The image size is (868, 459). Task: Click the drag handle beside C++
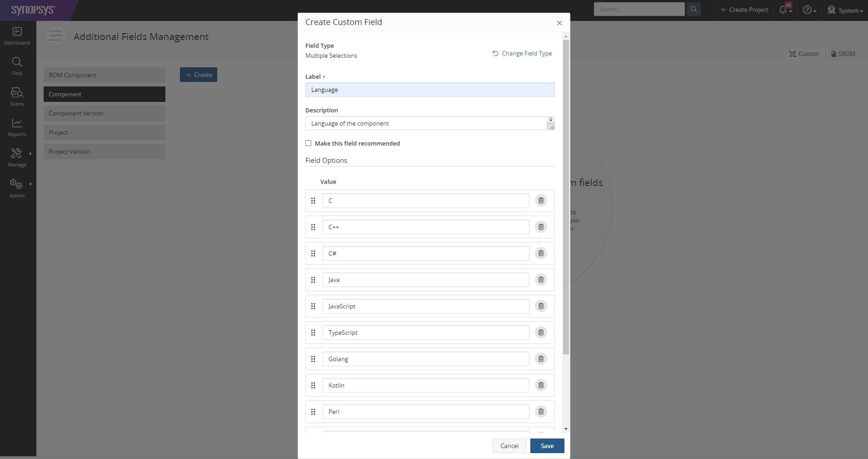point(313,227)
